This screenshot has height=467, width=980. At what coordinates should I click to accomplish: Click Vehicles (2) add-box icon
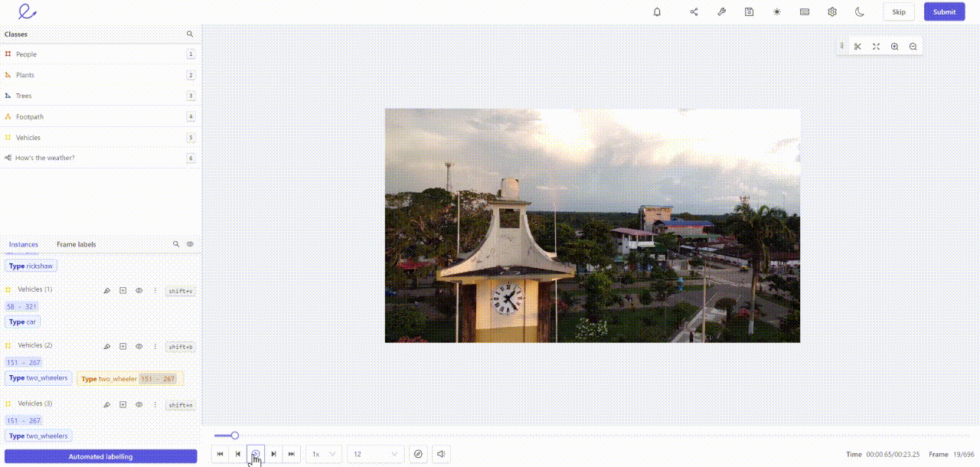(x=122, y=346)
